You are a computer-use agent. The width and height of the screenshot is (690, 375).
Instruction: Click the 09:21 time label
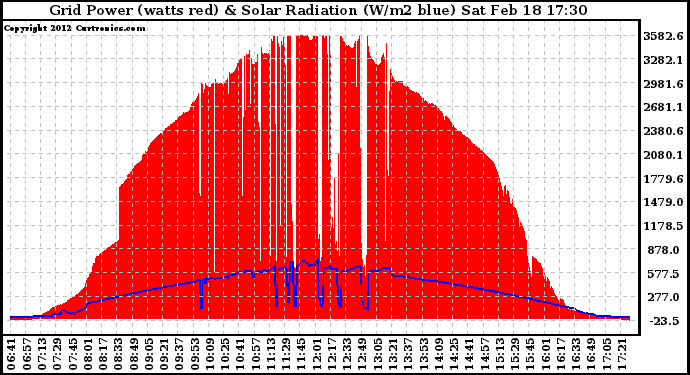pos(164,353)
